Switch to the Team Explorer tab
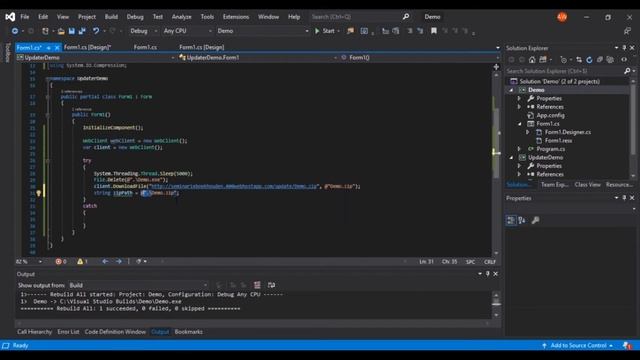 554,184
